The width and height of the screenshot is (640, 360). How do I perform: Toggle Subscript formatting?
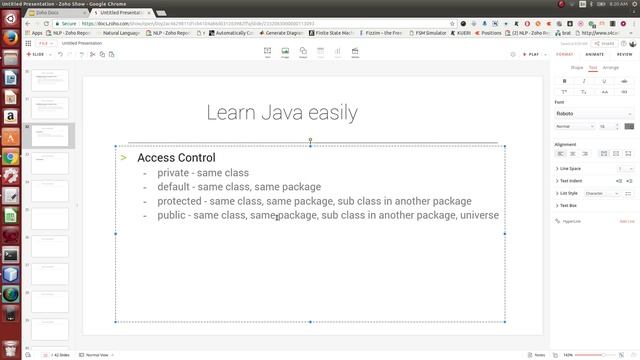coord(584,92)
